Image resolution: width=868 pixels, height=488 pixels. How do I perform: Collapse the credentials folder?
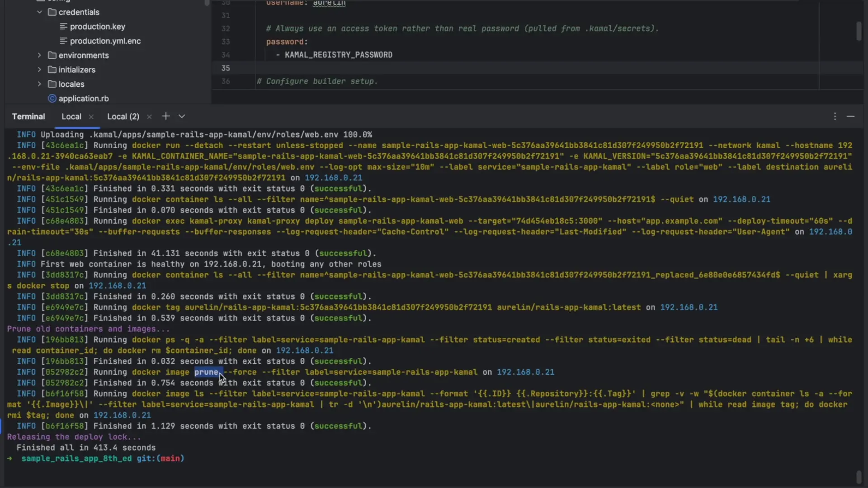[39, 12]
